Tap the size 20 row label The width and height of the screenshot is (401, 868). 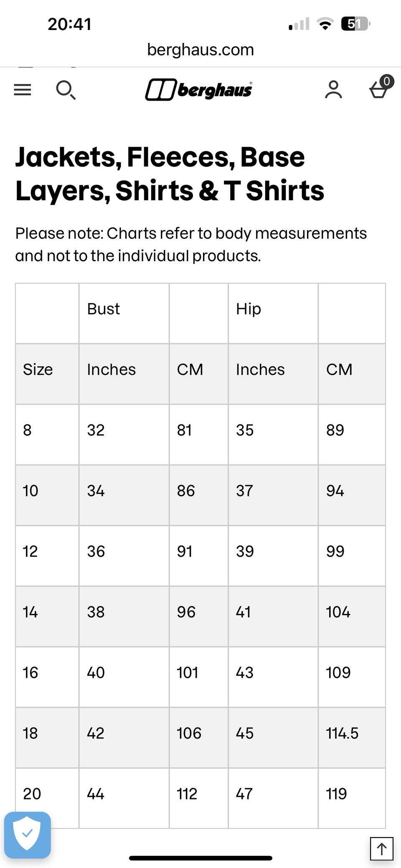[x=32, y=794]
